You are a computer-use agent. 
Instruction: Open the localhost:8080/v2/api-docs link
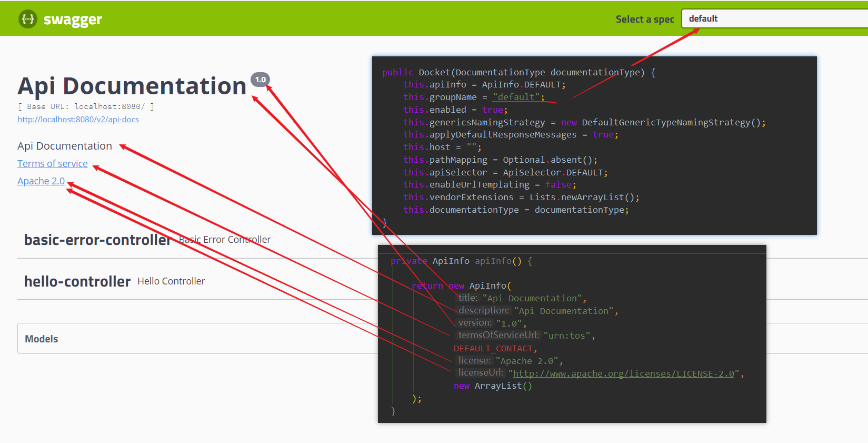click(78, 120)
